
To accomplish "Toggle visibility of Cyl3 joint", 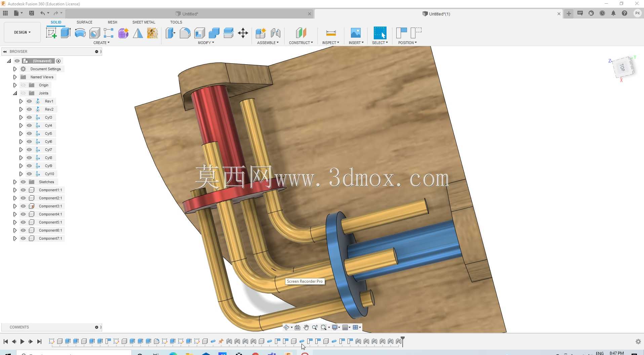I will (x=29, y=117).
